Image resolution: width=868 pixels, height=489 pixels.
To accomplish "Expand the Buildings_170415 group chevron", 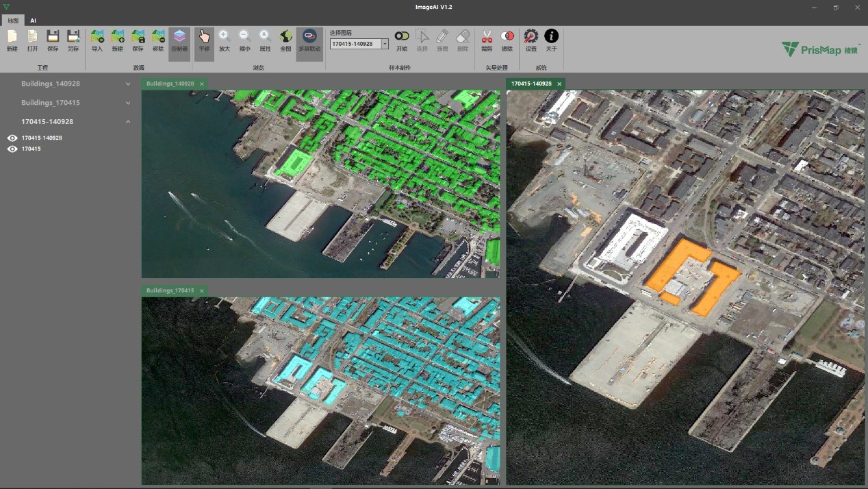I will [128, 103].
